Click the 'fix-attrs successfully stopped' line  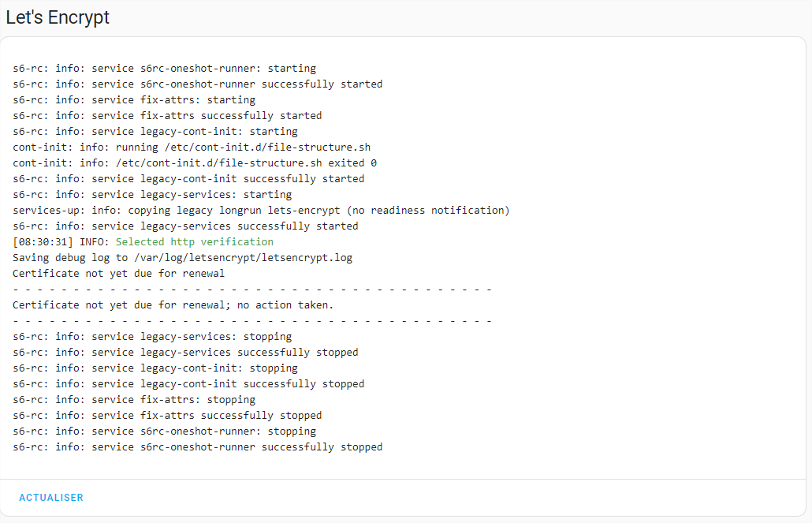click(167, 416)
